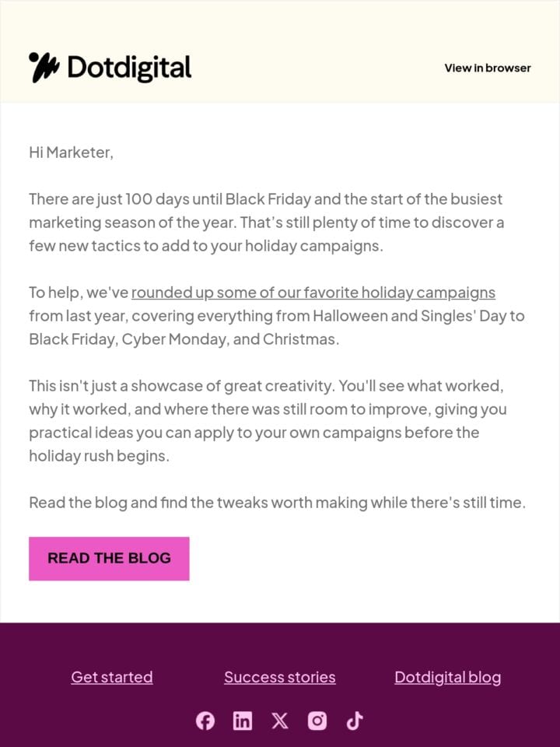
Task: Click the Dotdigital wordmark text in the header
Action: pos(129,68)
